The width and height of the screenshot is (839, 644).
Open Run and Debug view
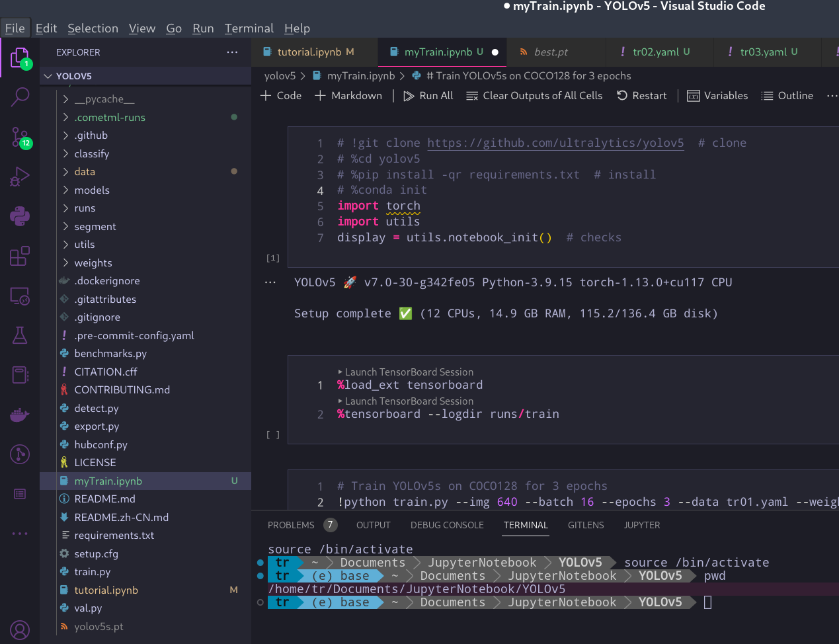(20, 177)
